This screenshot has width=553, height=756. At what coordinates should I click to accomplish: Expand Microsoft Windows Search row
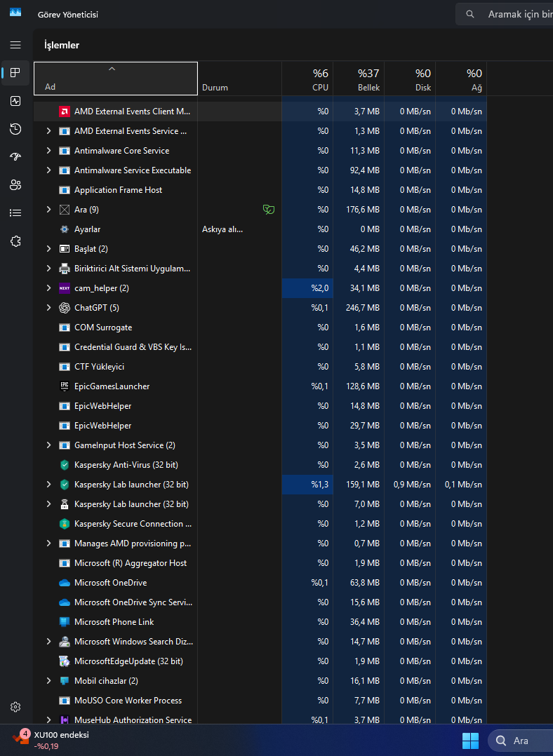tap(48, 641)
